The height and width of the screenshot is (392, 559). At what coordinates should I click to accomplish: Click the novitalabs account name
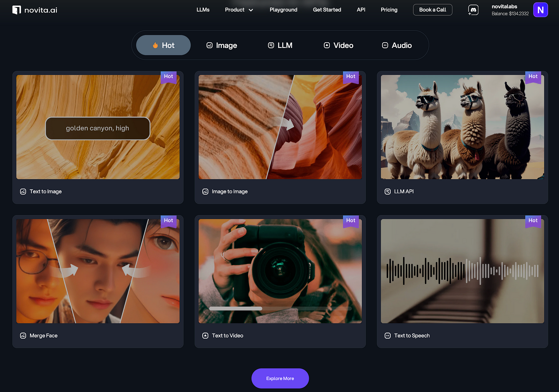click(x=504, y=7)
